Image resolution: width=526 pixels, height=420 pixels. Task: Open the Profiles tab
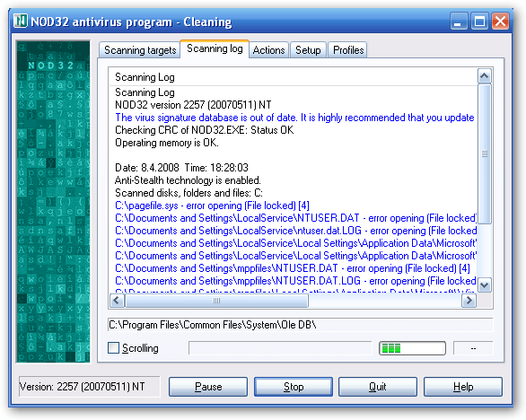348,50
